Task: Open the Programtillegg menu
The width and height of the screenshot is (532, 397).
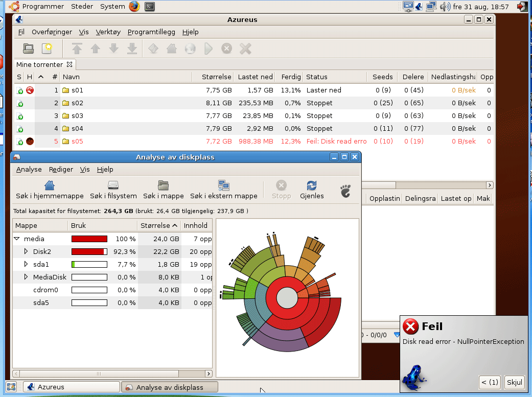Action: click(x=151, y=32)
